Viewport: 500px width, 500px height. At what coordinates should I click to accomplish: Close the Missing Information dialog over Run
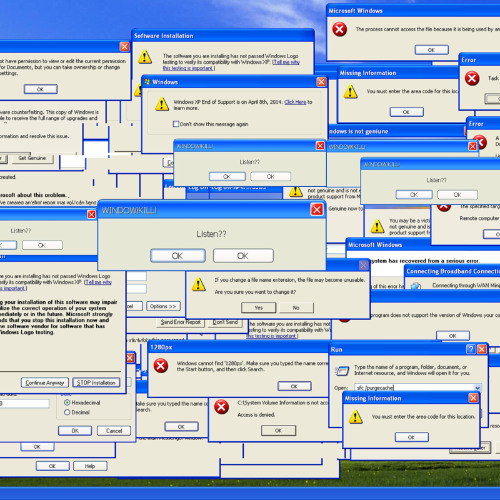pyautogui.click(x=473, y=398)
